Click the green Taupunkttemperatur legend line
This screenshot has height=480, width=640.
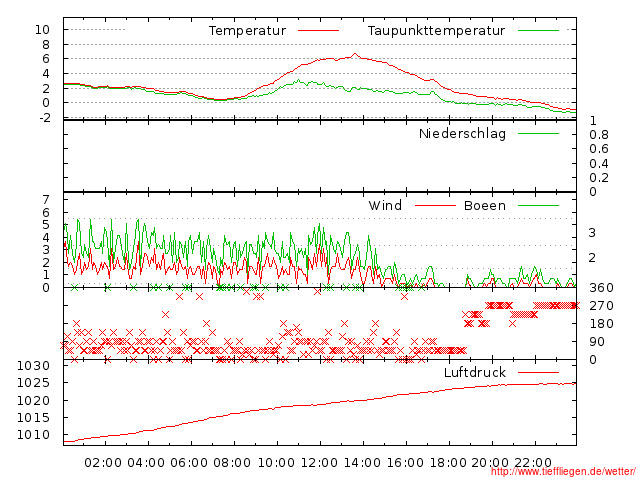538,31
